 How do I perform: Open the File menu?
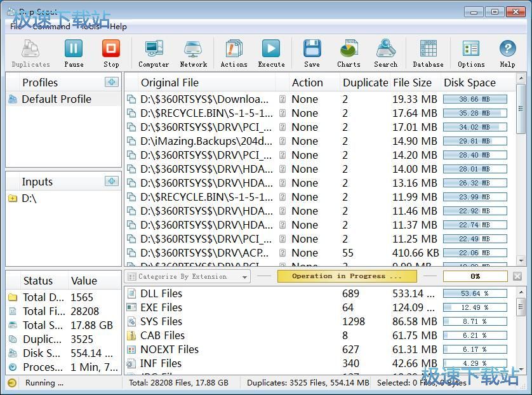point(16,27)
